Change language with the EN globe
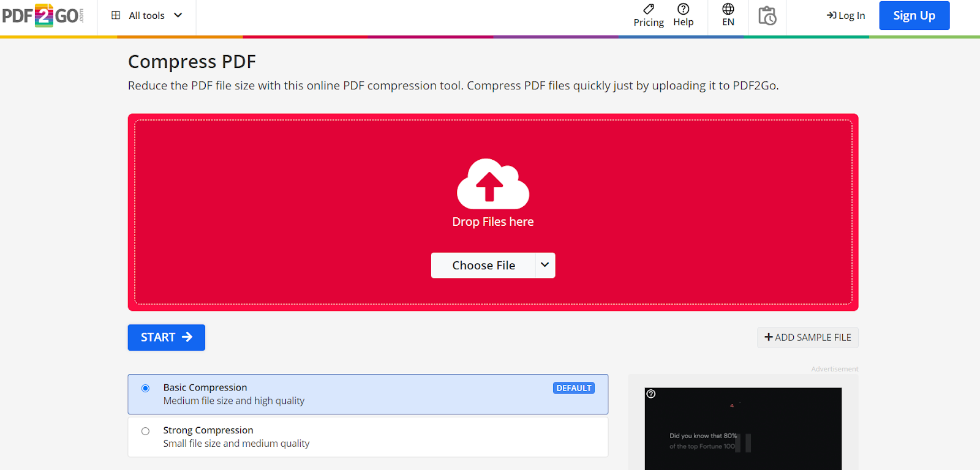The height and width of the screenshot is (470, 980). [x=728, y=16]
